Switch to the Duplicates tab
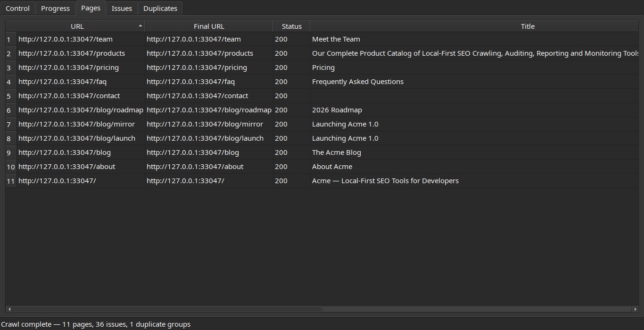 click(160, 8)
